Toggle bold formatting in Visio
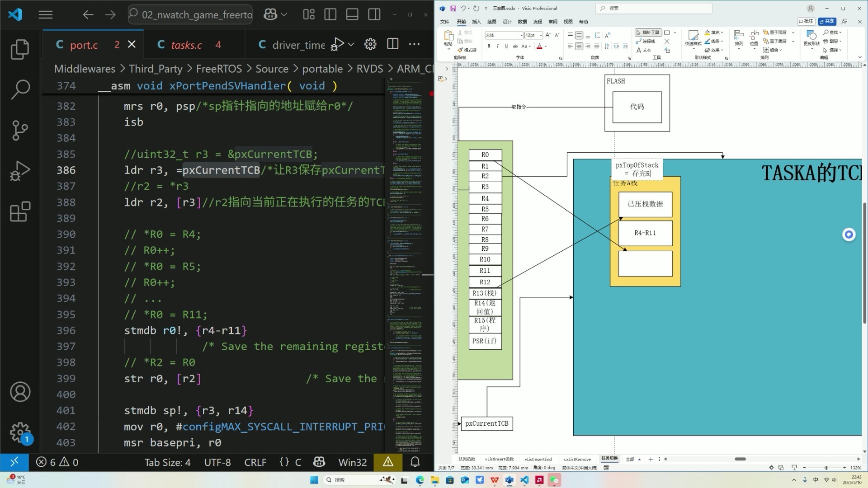This screenshot has height=488, width=868. click(489, 46)
